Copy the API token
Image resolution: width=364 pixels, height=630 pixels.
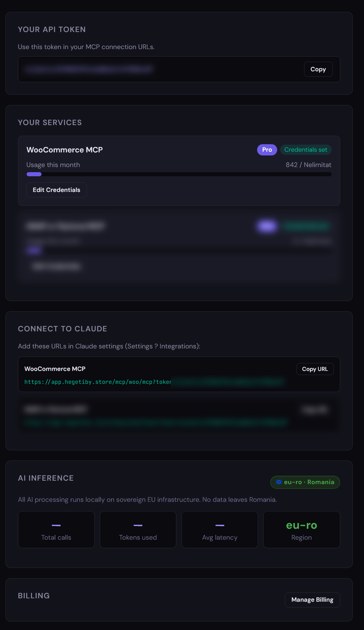pos(318,69)
